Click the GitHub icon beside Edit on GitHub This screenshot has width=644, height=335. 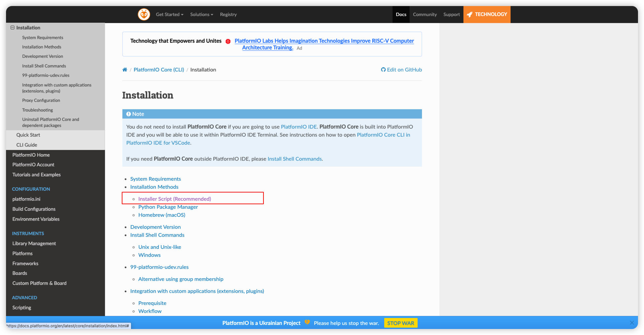(383, 69)
